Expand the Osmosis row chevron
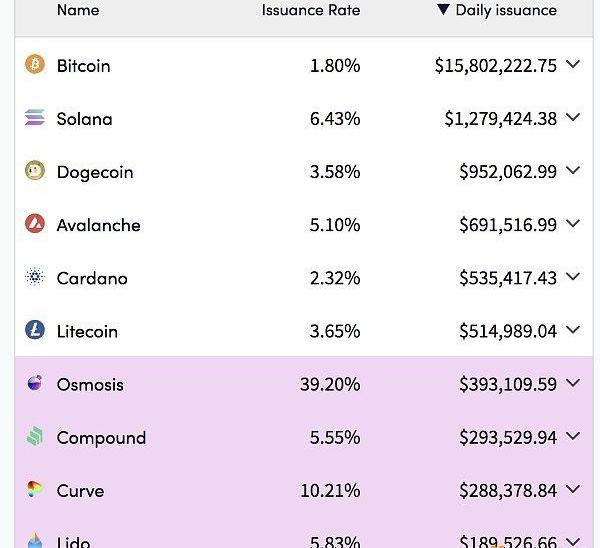Screen dimensions: 600x548 573,383
